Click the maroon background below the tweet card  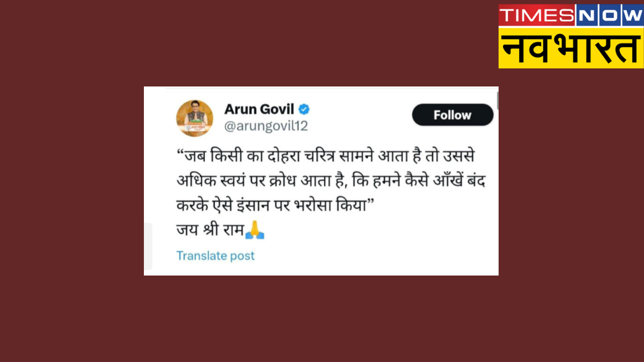pos(322,317)
